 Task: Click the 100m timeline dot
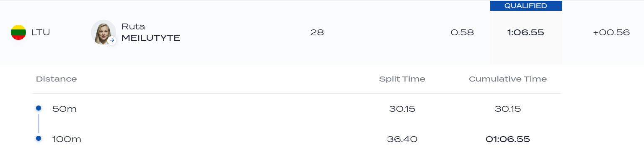(x=39, y=138)
